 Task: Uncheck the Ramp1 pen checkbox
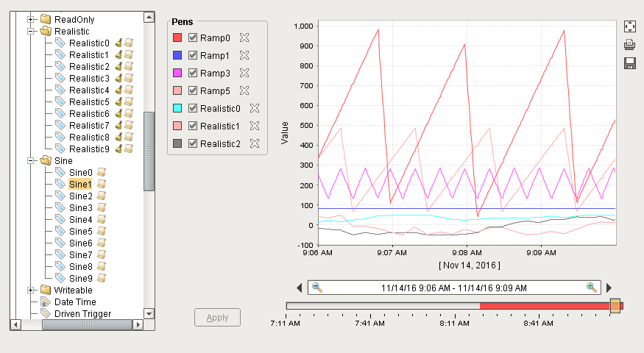click(x=193, y=55)
